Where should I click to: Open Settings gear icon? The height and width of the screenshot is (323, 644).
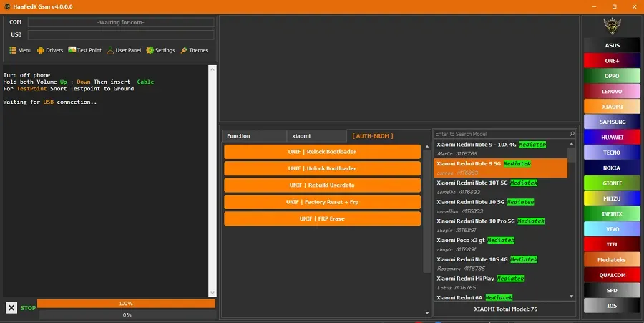coord(150,50)
